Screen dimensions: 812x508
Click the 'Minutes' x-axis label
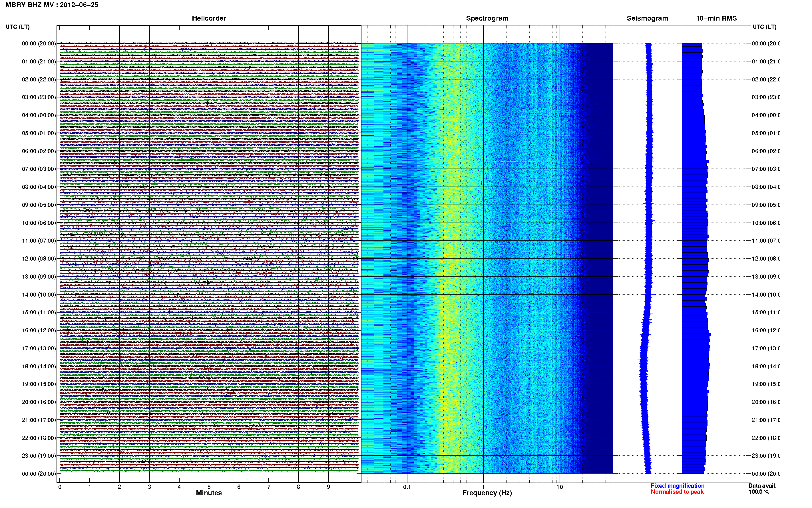point(209,493)
